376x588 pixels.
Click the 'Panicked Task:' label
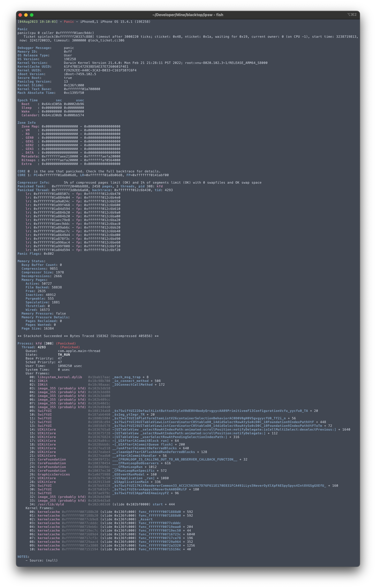(32, 186)
